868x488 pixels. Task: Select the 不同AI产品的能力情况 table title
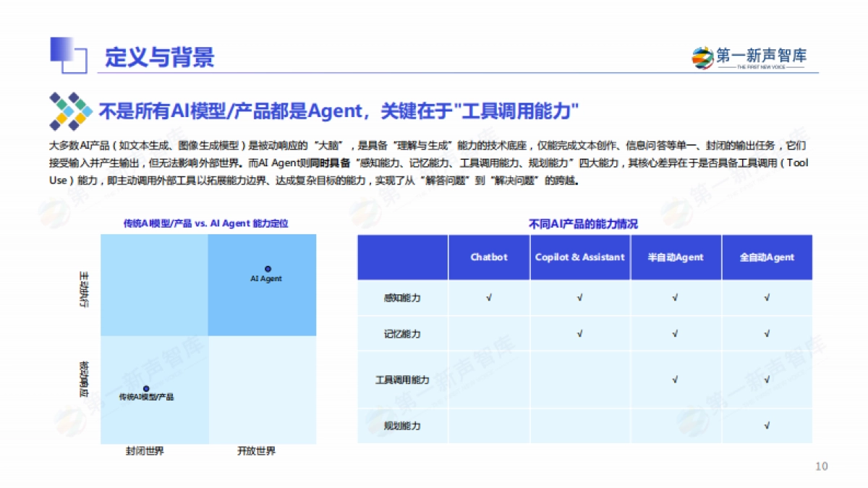pos(584,223)
